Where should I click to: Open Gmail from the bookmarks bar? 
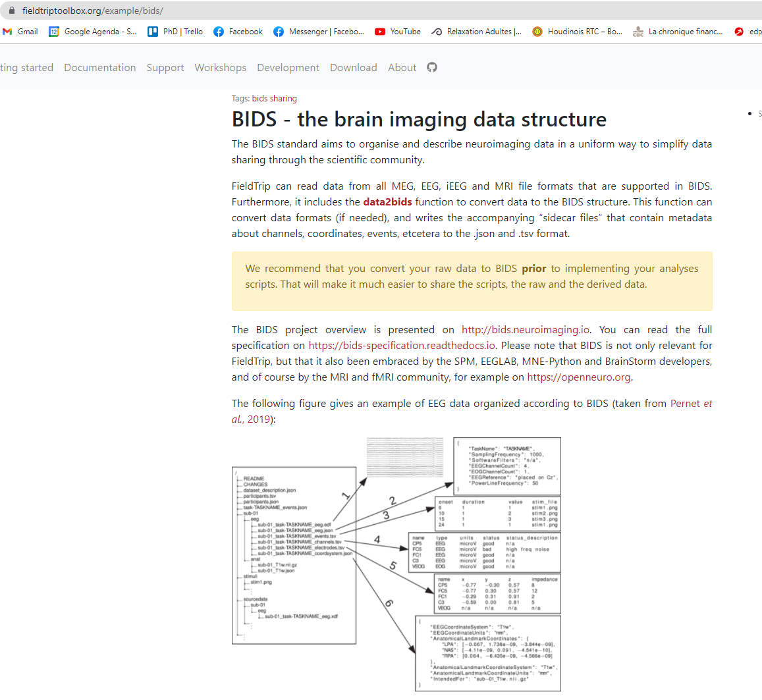point(20,31)
